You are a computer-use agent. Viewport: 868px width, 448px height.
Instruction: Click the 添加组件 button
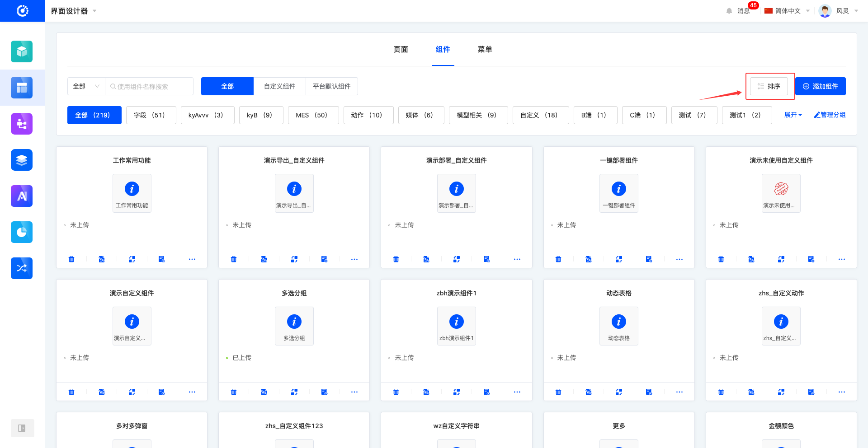(820, 86)
